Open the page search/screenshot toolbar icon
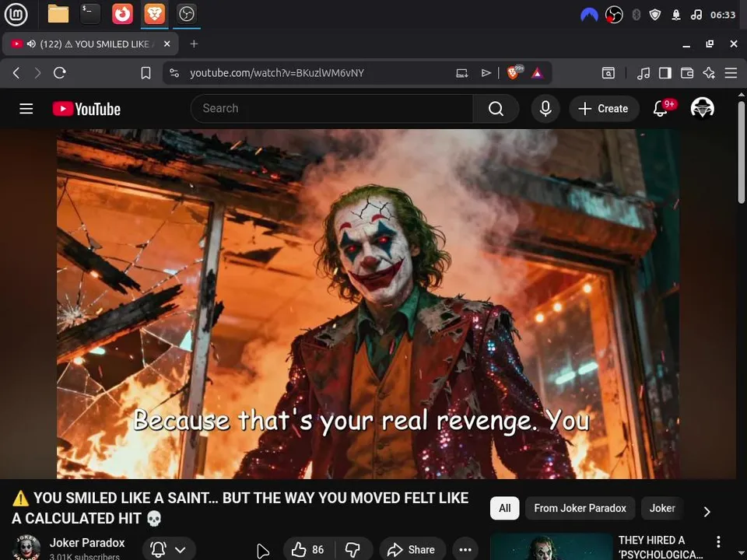 (608, 73)
